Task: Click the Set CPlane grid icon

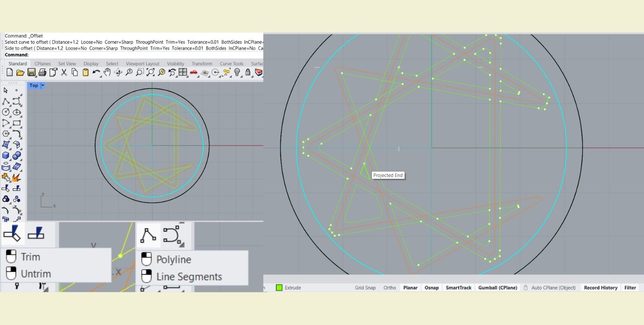Action: 205,73
